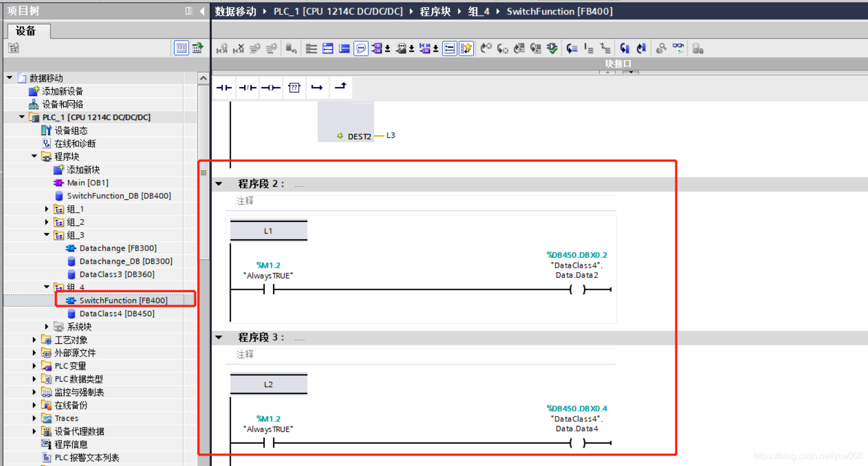Click 添加新块 in program blocks
This screenshot has width=868, height=466.
point(83,170)
